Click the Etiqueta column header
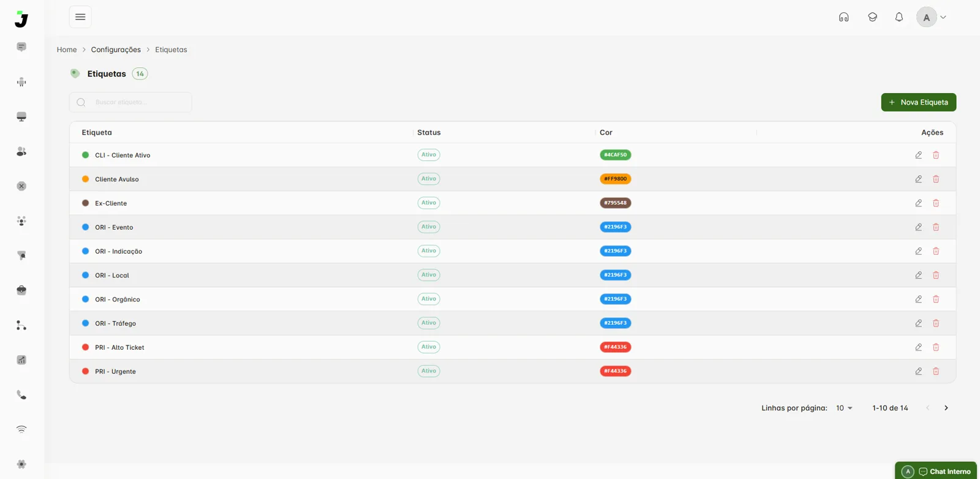 (x=97, y=132)
